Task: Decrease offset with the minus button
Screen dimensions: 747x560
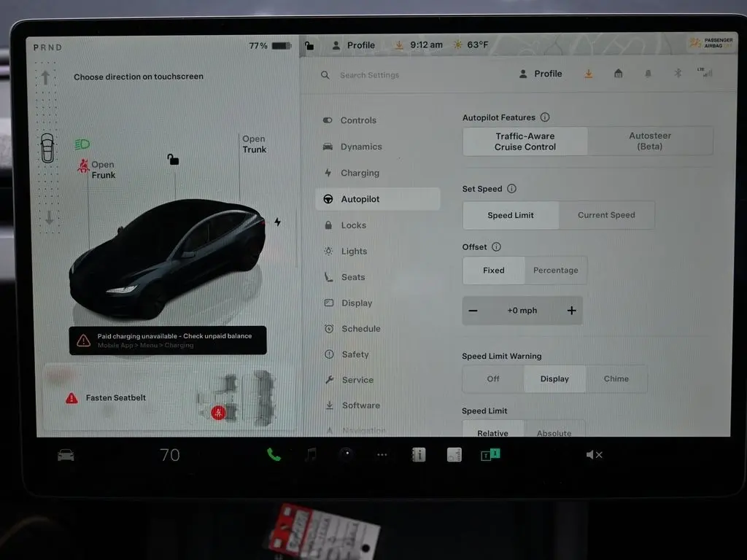Action: [x=473, y=311]
